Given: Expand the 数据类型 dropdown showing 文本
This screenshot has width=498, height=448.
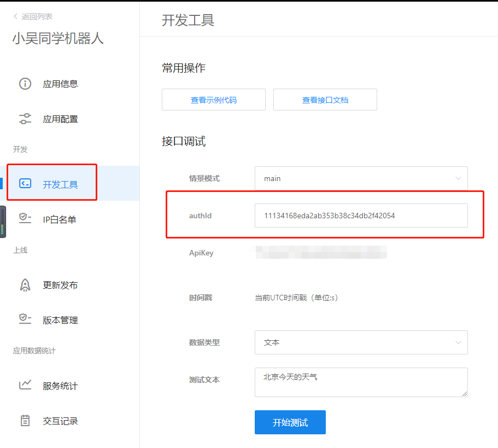Looking at the screenshot, I should coord(361,342).
